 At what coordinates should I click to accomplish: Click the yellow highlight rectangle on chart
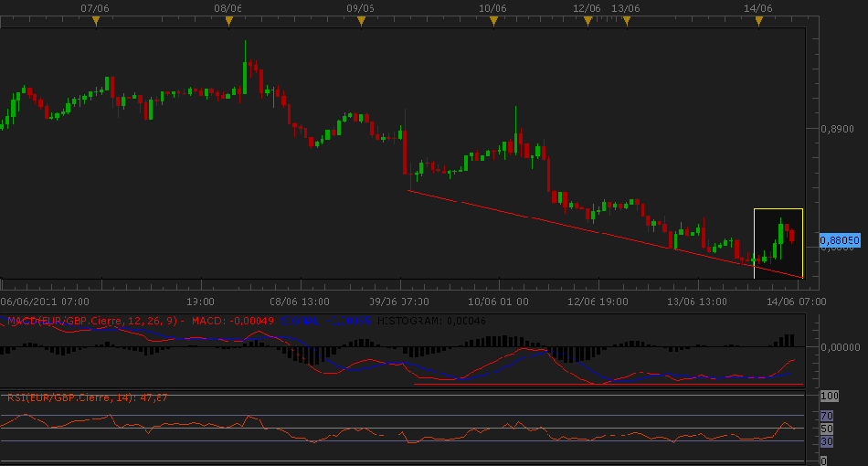pyautogui.click(x=778, y=211)
